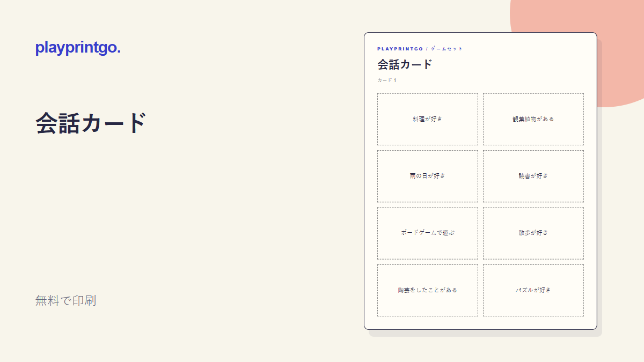
Task: Select the 料理が好き card
Action: tap(428, 119)
